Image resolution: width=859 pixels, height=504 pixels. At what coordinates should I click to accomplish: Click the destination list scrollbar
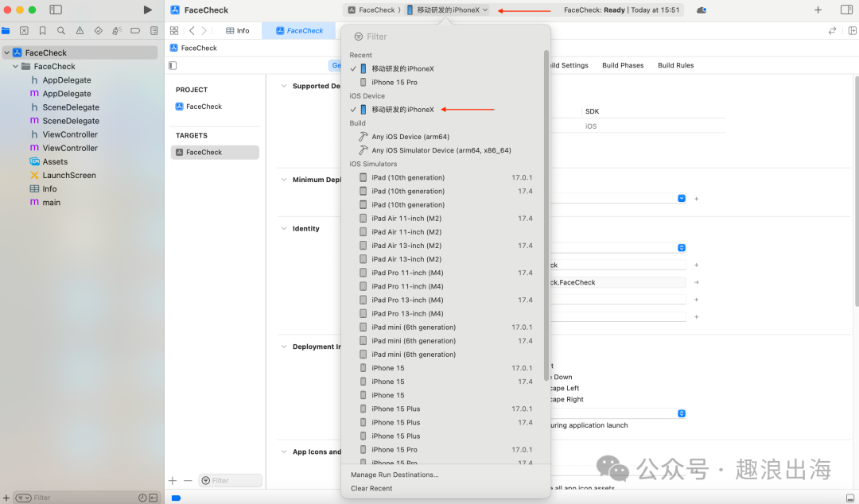[x=546, y=215]
